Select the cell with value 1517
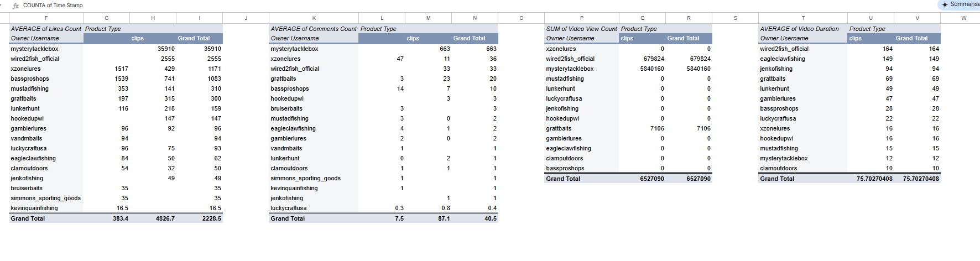The height and width of the screenshot is (261, 980). (x=107, y=69)
